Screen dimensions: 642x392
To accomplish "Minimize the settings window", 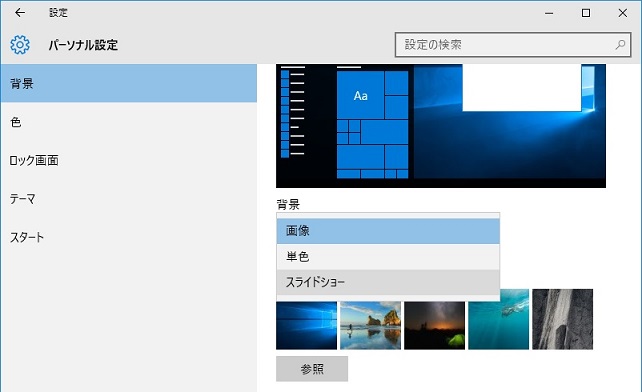I will pos(549,13).
